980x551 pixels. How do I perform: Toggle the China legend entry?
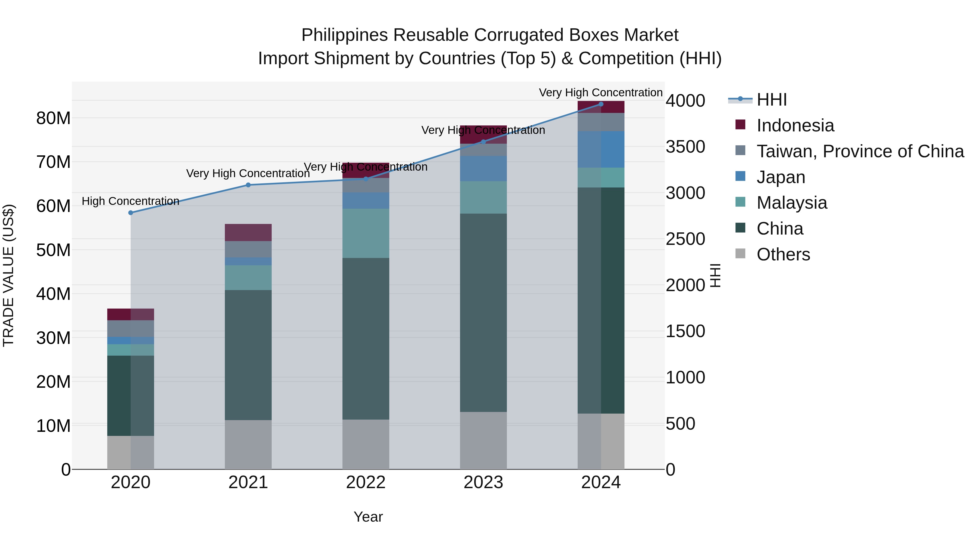click(769, 228)
